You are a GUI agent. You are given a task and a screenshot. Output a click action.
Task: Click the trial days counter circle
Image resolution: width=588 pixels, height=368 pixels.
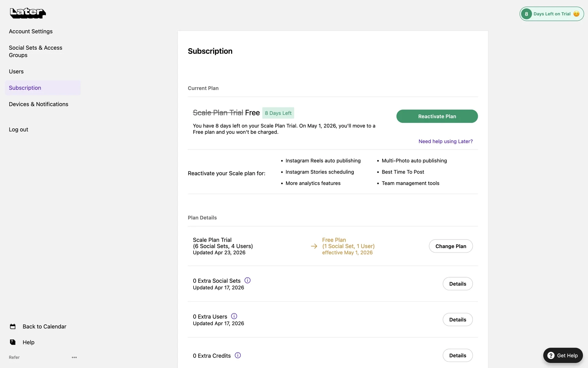tap(526, 14)
